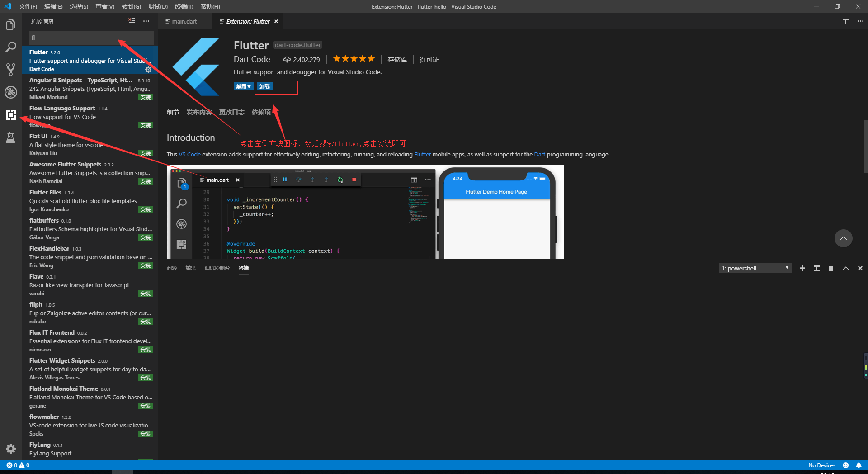This screenshot has width=868, height=474.
Task: Open the 存储库 repository link
Action: pos(397,60)
